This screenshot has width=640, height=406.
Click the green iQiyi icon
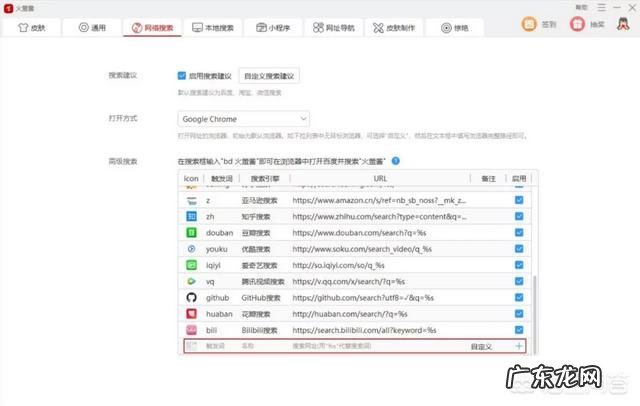191,265
